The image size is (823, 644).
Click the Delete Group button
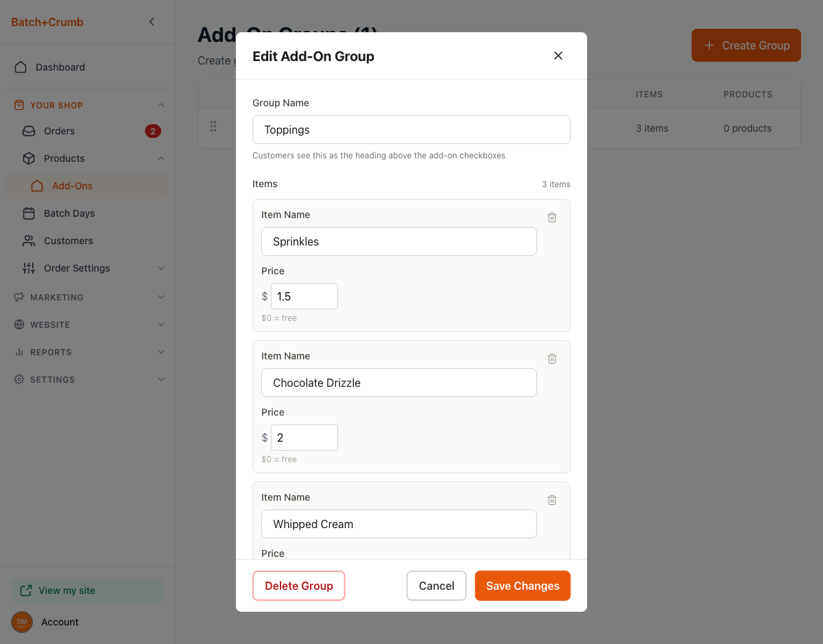click(x=299, y=586)
